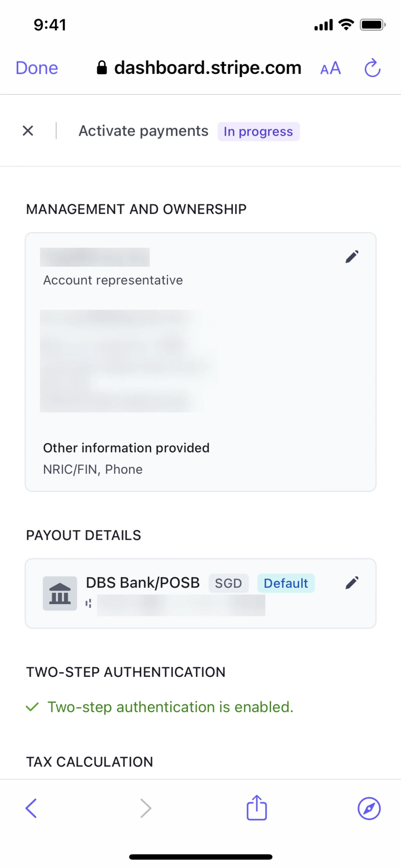Edit the account representative details
The height and width of the screenshot is (868, 401).
(352, 257)
